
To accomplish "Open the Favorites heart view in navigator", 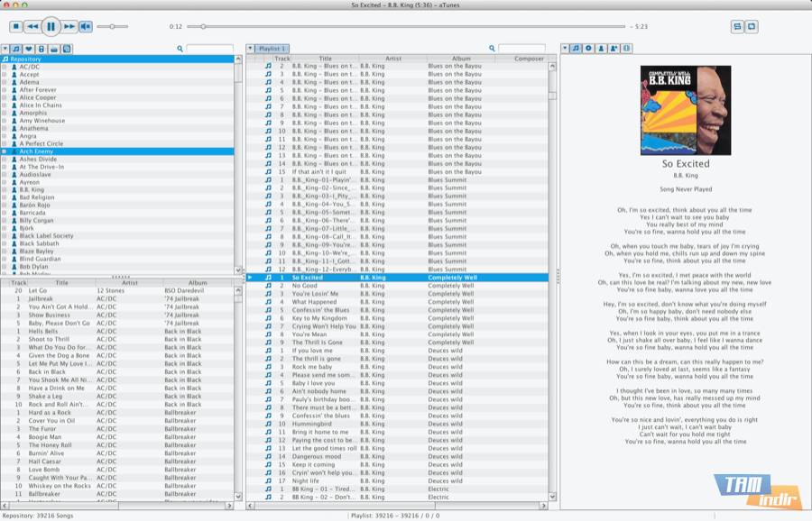I will [x=29, y=49].
